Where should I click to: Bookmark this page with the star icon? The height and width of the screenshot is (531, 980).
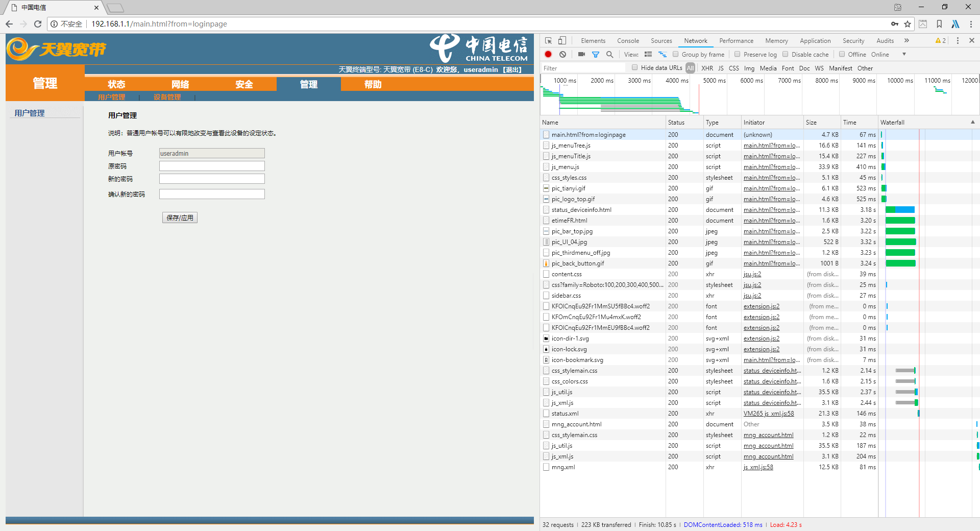click(x=908, y=24)
